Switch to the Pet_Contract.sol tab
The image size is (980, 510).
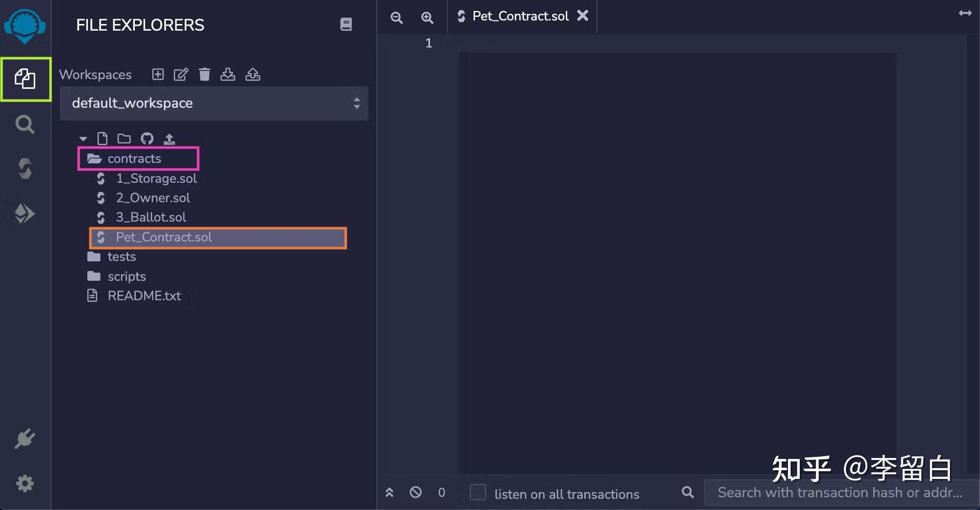pos(521,16)
